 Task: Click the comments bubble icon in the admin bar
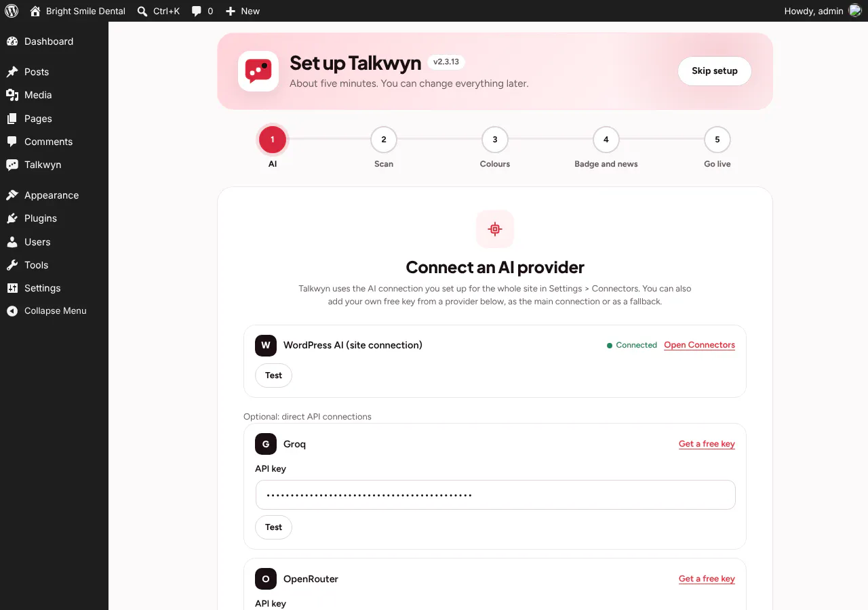(197, 11)
